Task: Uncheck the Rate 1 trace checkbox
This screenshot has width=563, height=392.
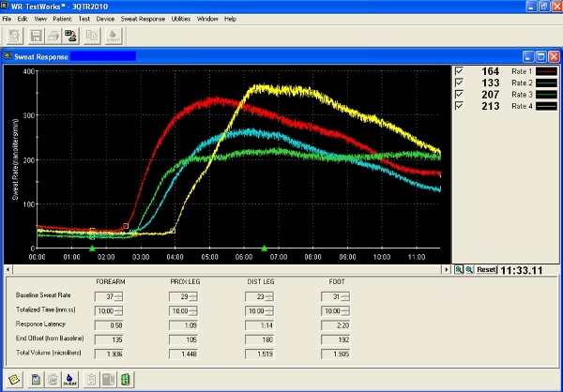Action: tap(459, 71)
